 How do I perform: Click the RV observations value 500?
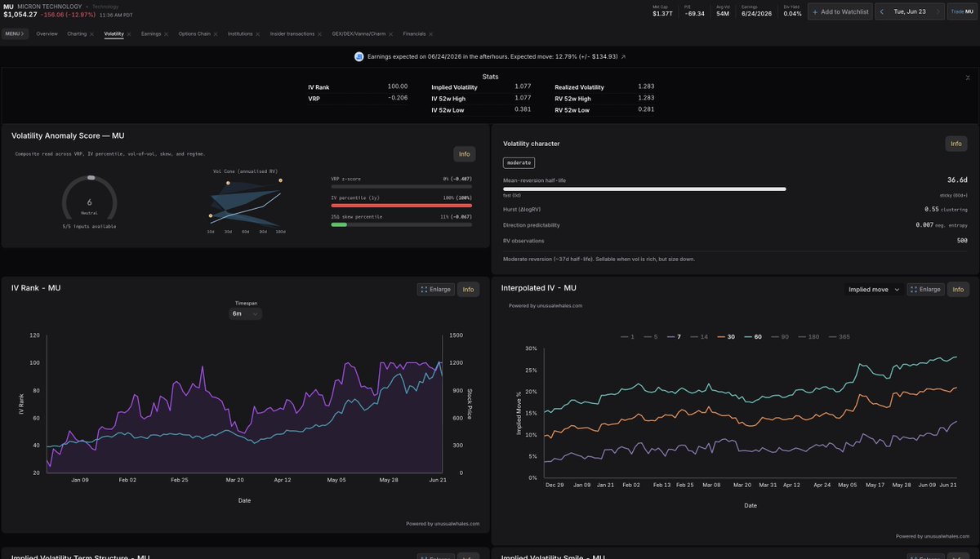click(x=962, y=241)
